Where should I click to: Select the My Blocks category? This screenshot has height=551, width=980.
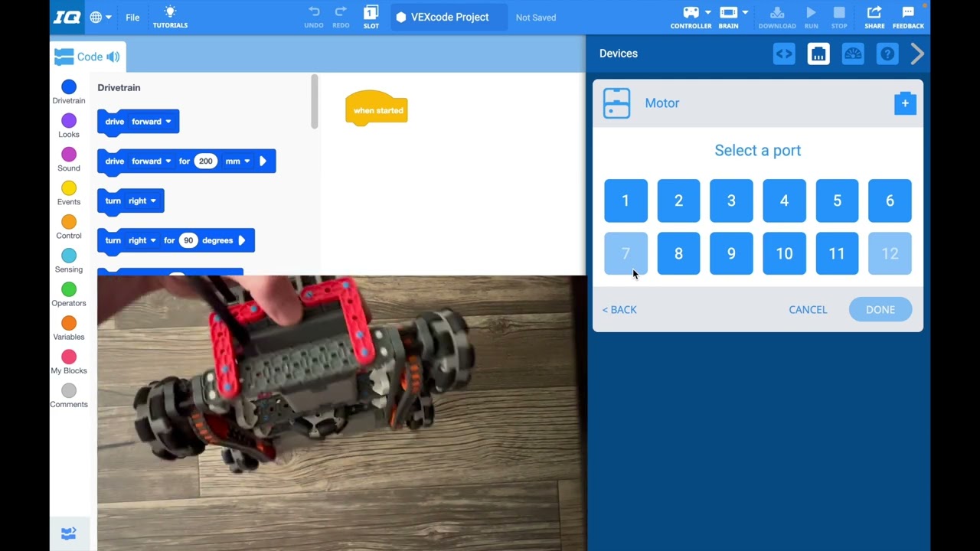[69, 361]
